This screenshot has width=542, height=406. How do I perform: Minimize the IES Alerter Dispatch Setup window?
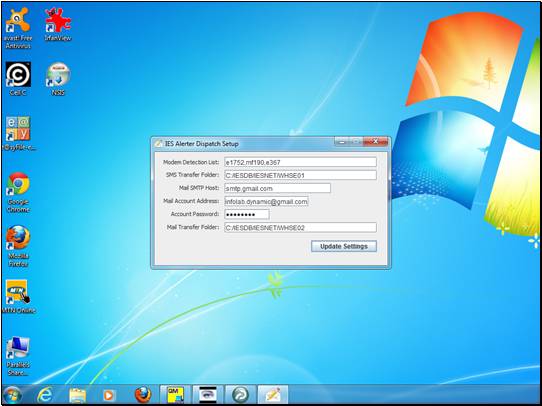tap(342, 142)
